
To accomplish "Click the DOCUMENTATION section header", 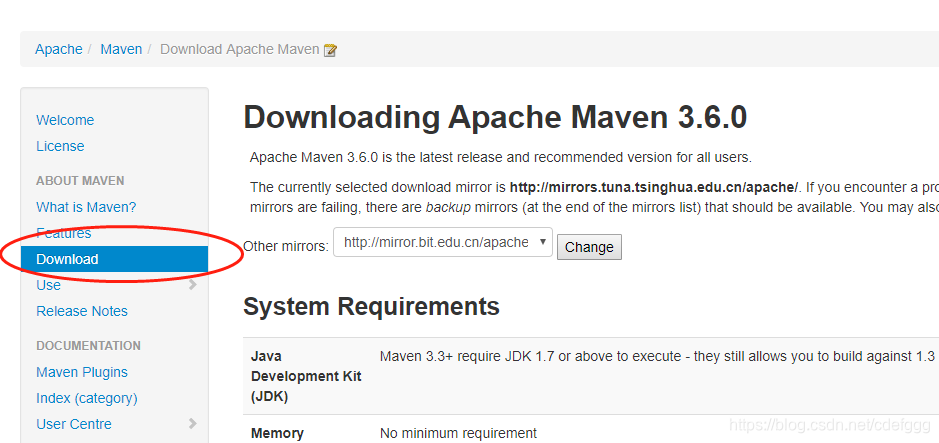I will pos(89,346).
